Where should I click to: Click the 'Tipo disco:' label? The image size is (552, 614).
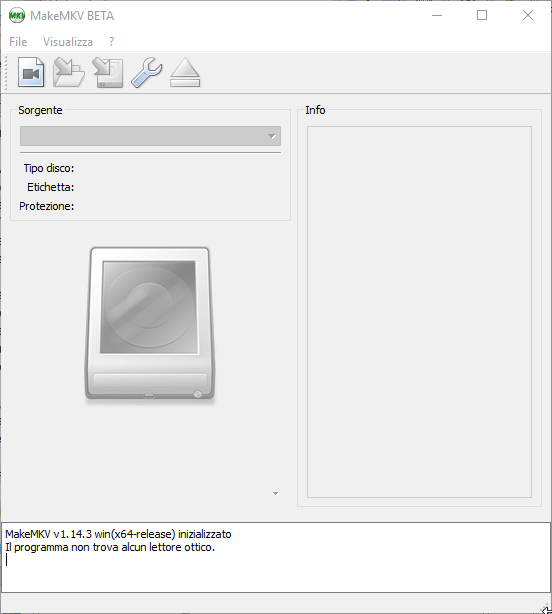[x=49, y=168]
